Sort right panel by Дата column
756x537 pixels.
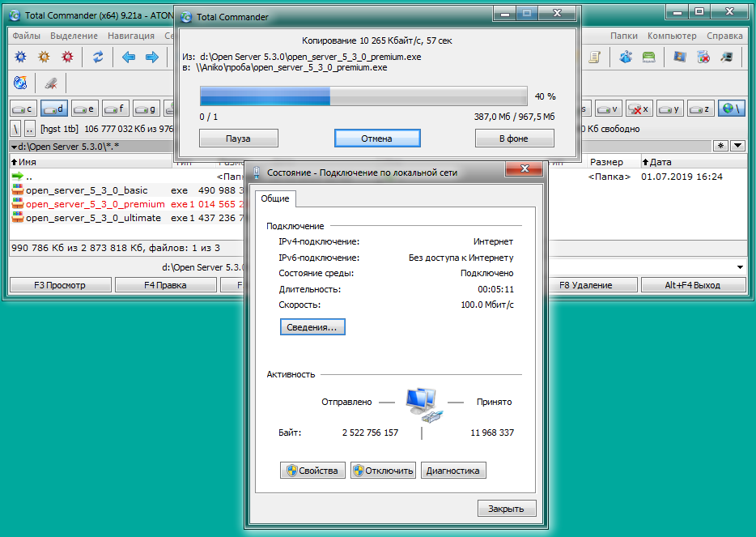coord(694,162)
